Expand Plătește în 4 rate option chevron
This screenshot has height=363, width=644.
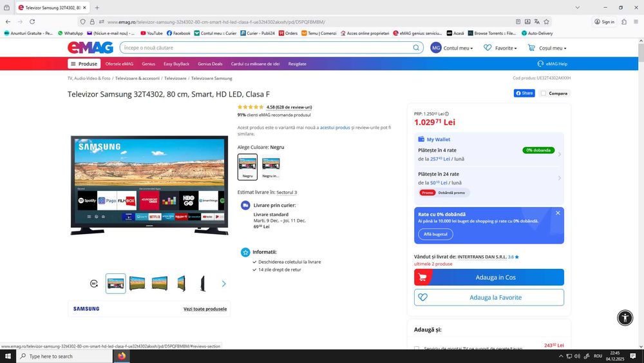coord(560,155)
